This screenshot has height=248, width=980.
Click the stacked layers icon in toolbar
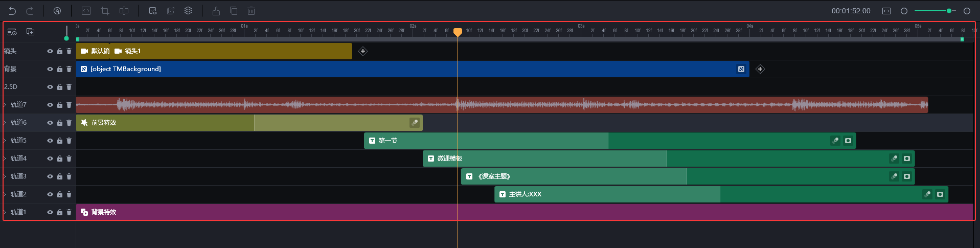pos(188,11)
